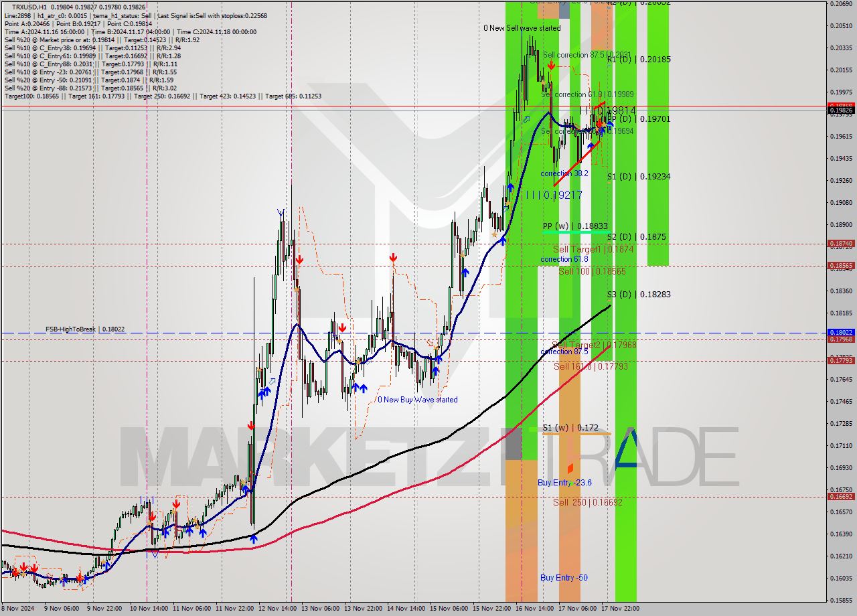Click the 0.16035 price axis value
857x616 pixels.
[842, 578]
